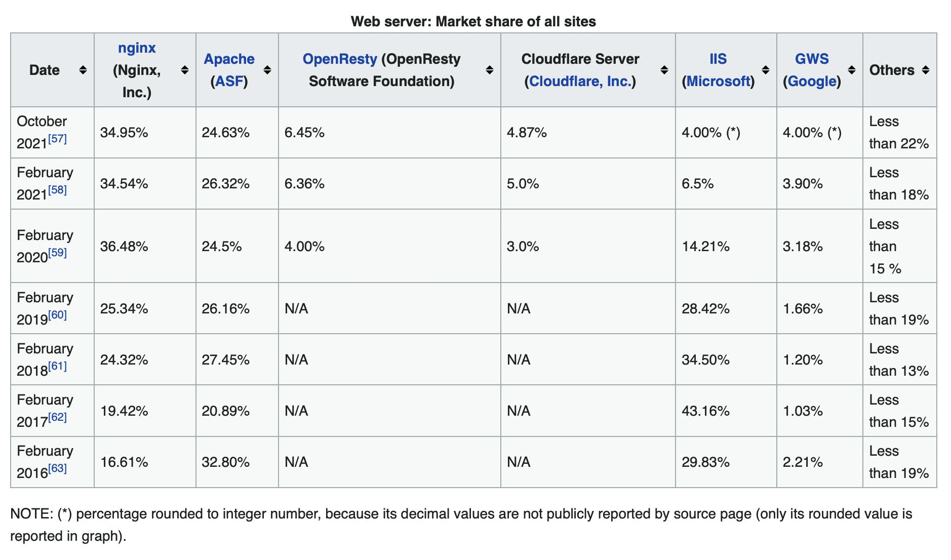The image size is (951, 560).
Task: Select nginx value 34.54%
Action: coord(124,184)
